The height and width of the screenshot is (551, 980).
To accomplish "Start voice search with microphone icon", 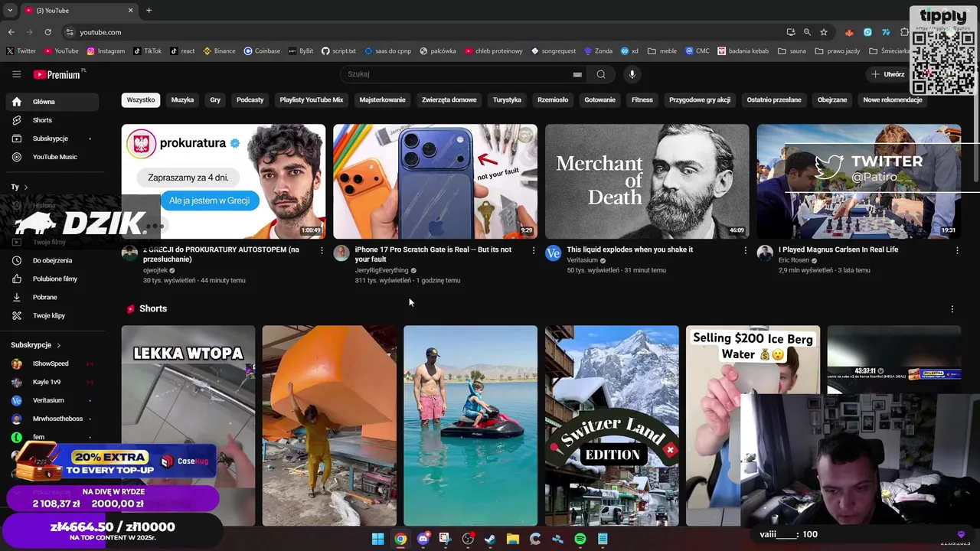I will click(x=632, y=74).
